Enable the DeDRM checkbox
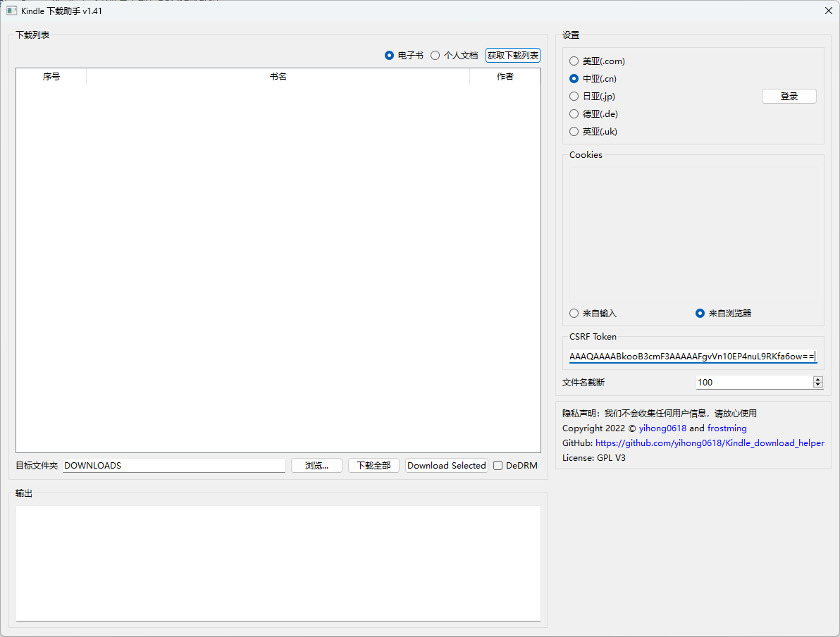Viewport: 840px width, 637px height. pyautogui.click(x=498, y=466)
